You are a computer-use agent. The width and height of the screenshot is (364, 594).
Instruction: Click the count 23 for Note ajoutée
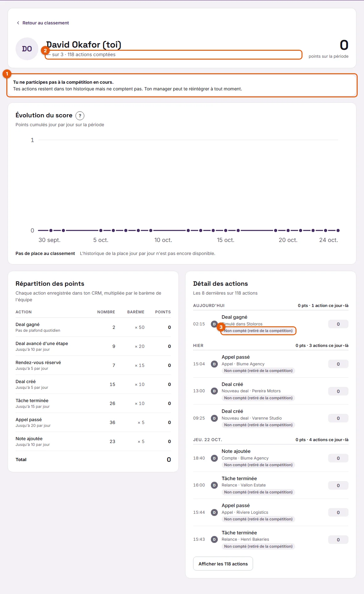(112, 441)
